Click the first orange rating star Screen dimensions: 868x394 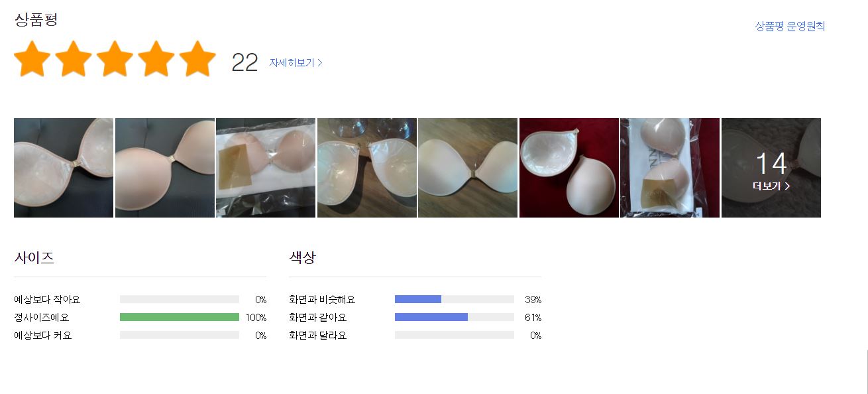[32, 59]
